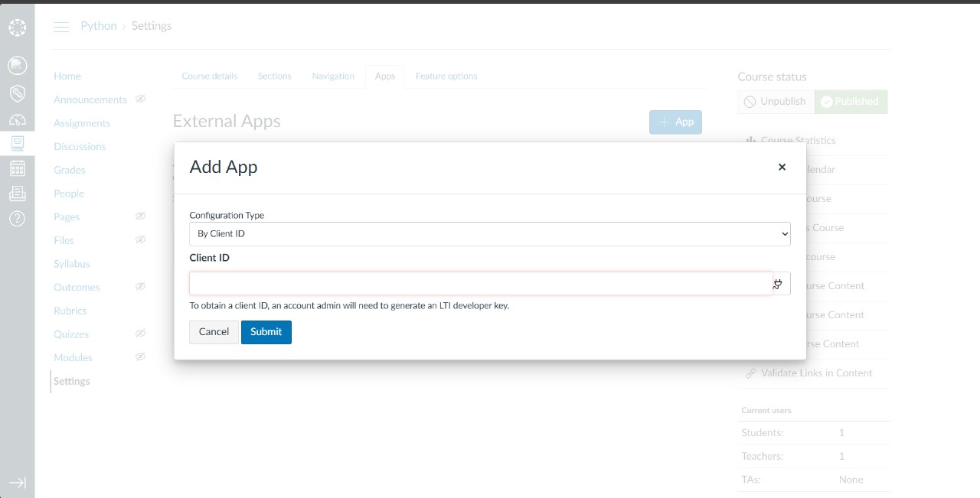Click the hidden-eye icon beside Modules
The width and height of the screenshot is (980, 498).
(x=140, y=357)
